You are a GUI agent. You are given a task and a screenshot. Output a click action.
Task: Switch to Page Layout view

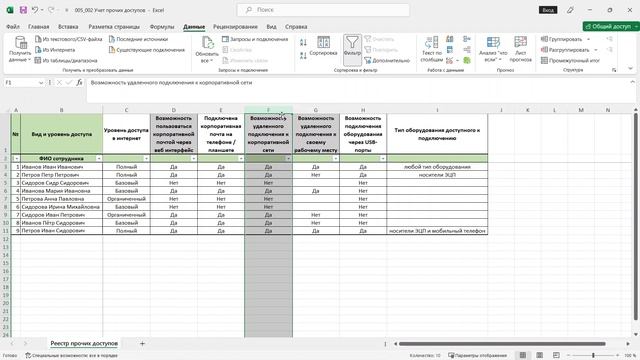pos(539,355)
